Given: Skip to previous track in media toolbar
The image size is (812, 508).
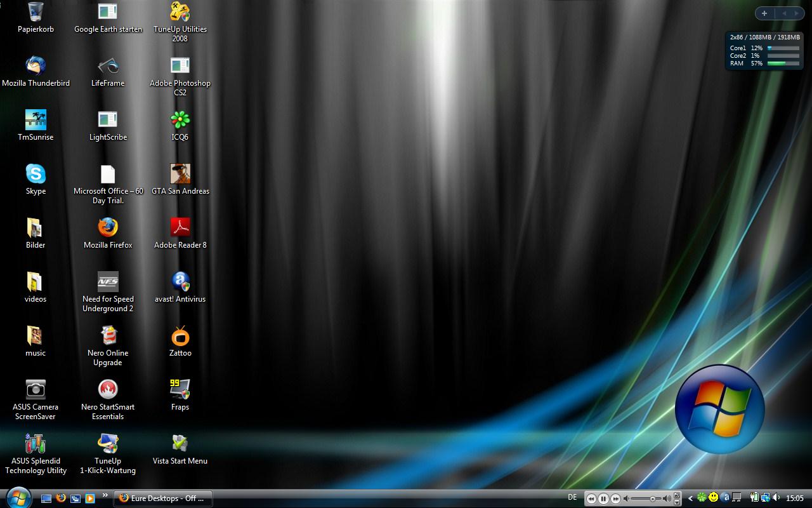Looking at the screenshot, I should (591, 499).
